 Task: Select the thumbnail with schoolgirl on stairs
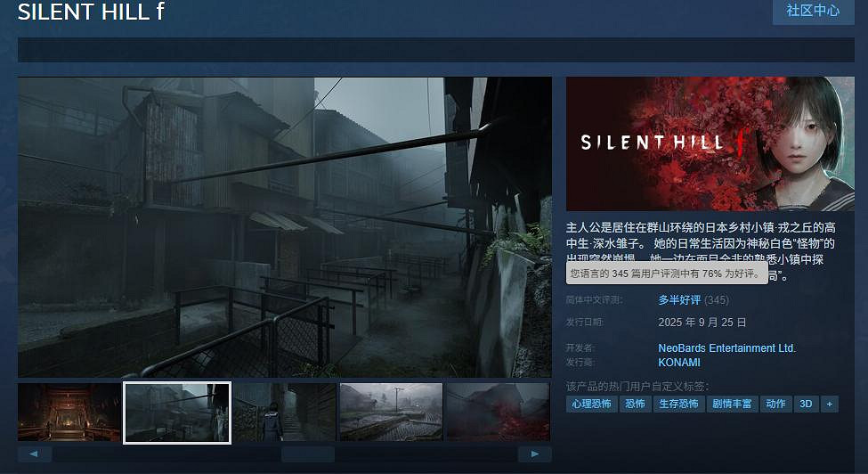point(285,412)
